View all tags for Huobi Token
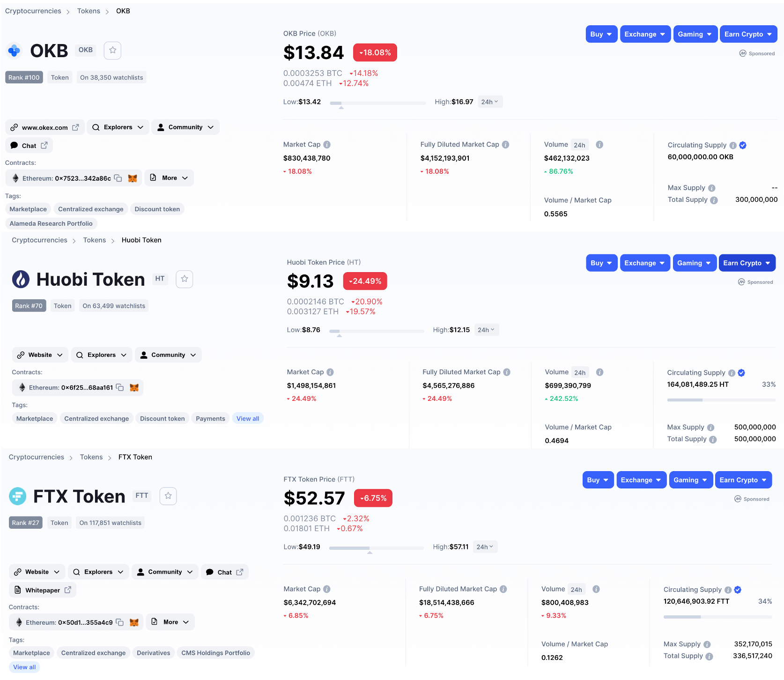Screen dimensions: 784x680 click(x=248, y=418)
